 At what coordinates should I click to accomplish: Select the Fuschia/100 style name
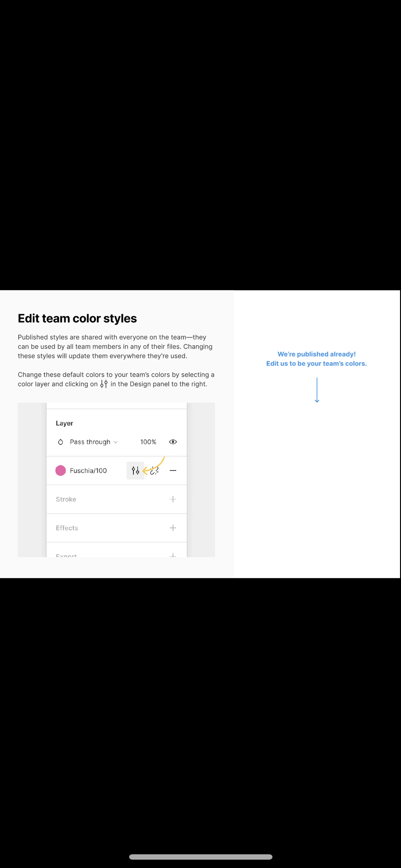point(88,470)
